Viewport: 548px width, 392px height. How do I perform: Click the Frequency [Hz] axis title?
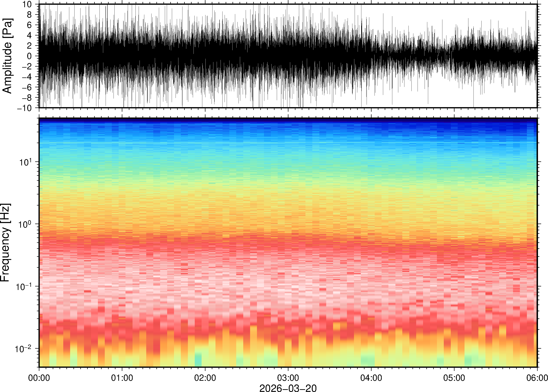coord(5,243)
